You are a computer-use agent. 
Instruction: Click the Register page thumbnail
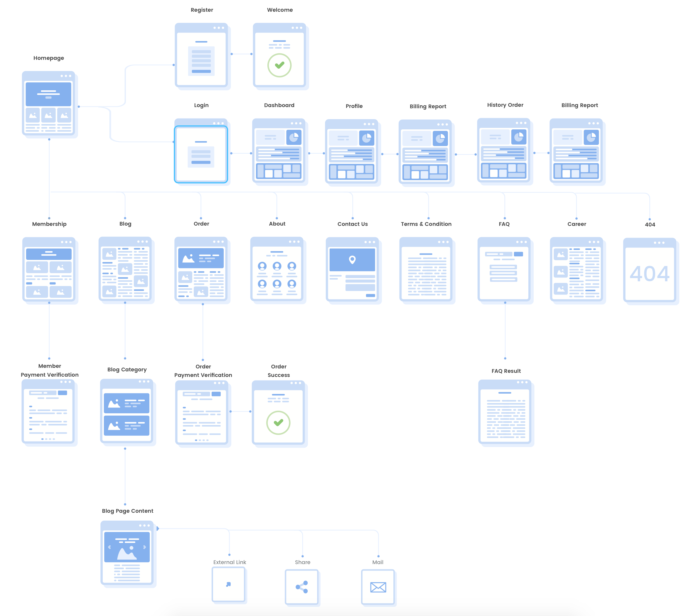201,55
